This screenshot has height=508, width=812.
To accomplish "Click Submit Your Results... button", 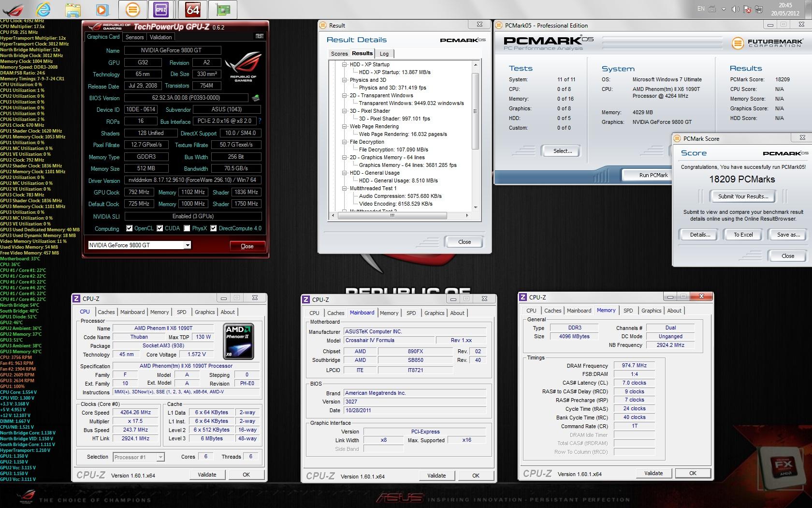I will click(743, 196).
